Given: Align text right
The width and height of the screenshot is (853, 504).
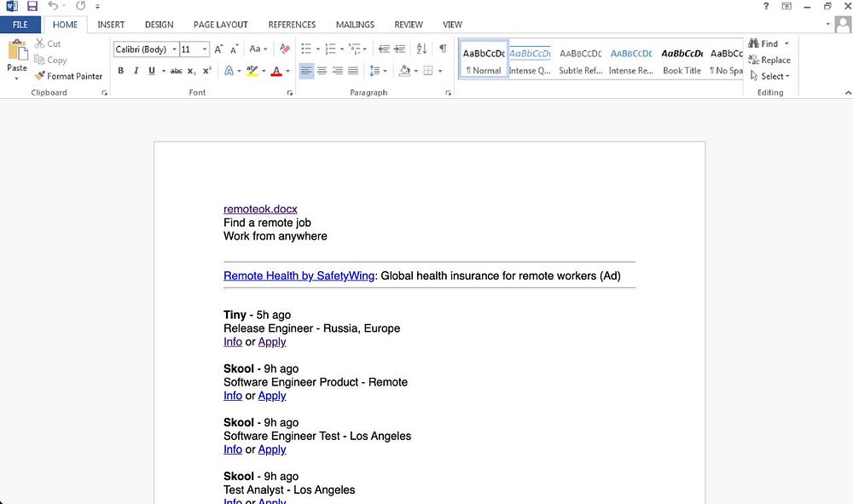Looking at the screenshot, I should tap(337, 71).
